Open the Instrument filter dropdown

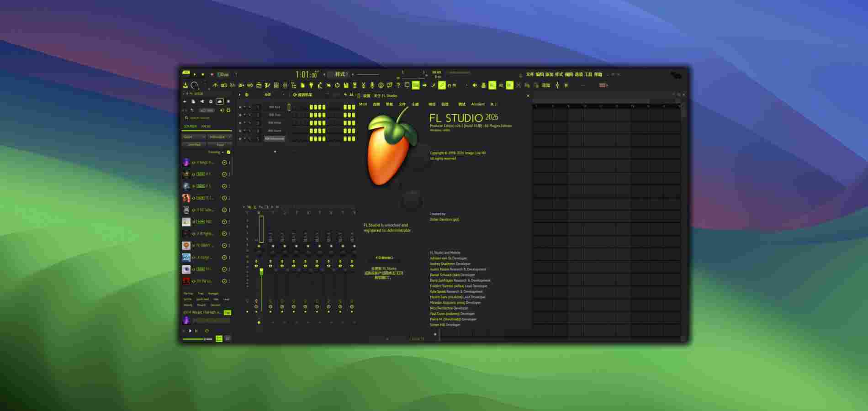pos(220,137)
